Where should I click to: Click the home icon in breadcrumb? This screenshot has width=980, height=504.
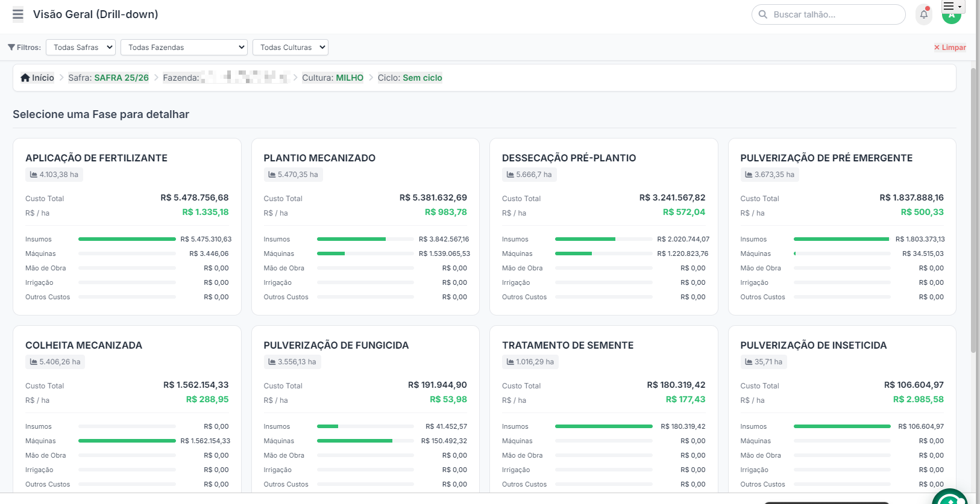tap(25, 78)
